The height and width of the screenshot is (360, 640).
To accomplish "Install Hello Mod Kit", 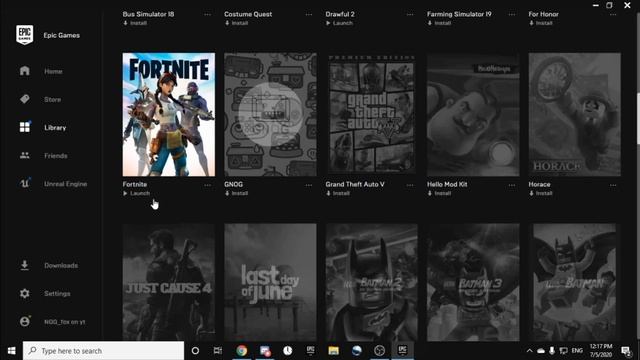I will click(x=439, y=193).
